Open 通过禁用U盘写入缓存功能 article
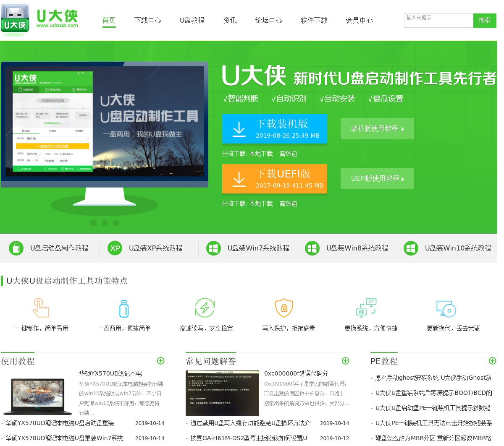Image resolution: width=504 pixels, height=446 pixels. (250, 423)
